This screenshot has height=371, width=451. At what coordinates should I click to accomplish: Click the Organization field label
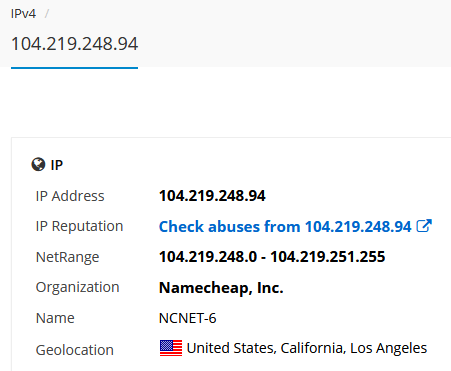[77, 287]
